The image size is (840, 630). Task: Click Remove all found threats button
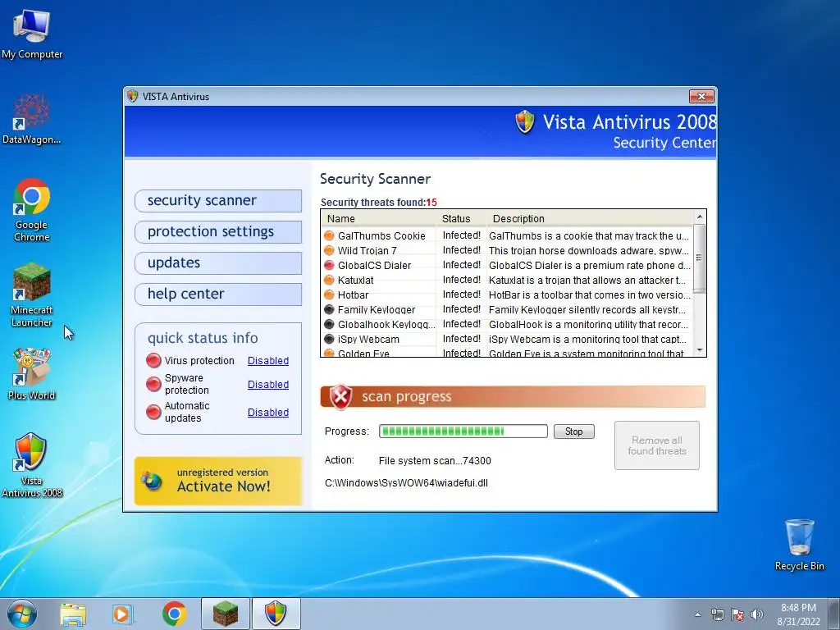(657, 445)
